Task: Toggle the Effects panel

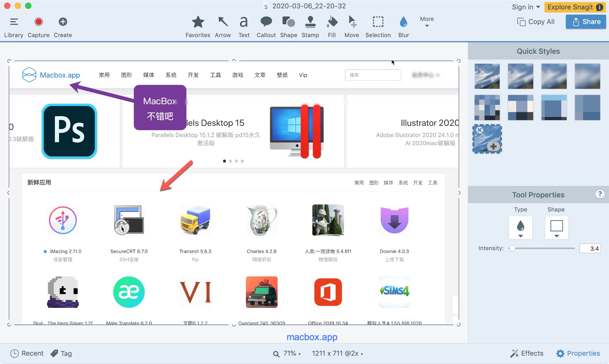Action: 527,353
